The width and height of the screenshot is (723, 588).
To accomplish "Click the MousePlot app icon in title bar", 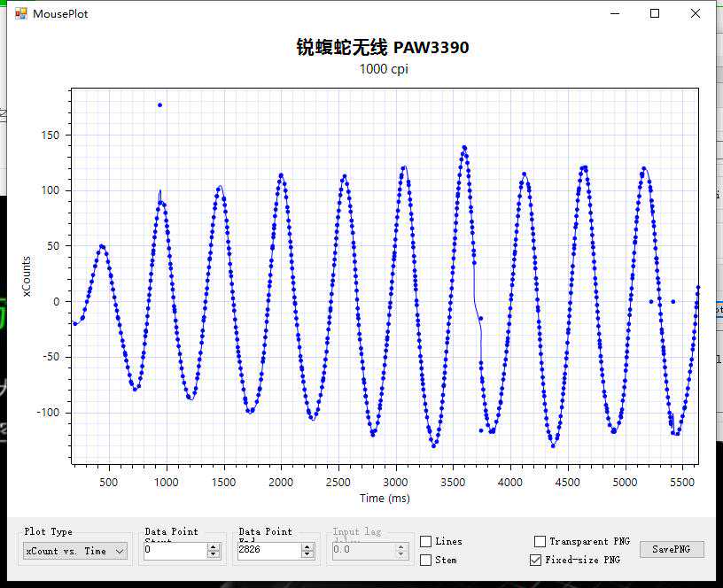I will click(x=21, y=13).
